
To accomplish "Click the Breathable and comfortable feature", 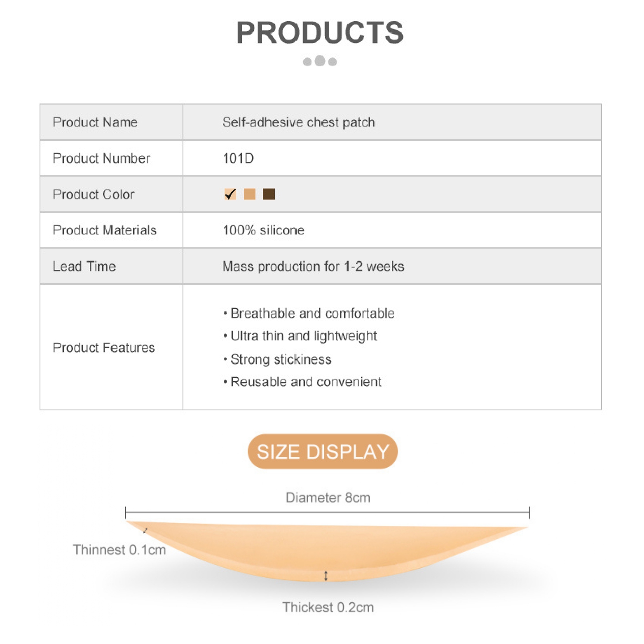I will pyautogui.click(x=312, y=313).
